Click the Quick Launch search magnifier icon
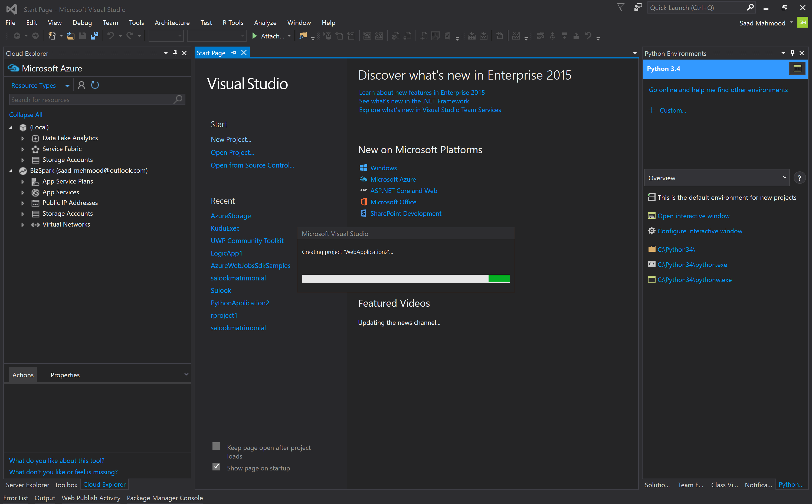This screenshot has height=504, width=812. [750, 8]
